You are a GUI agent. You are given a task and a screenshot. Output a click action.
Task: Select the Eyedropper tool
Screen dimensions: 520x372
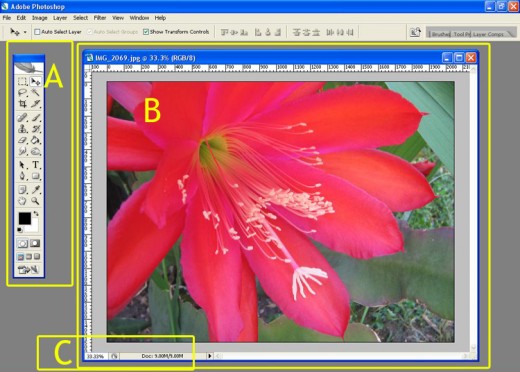(x=35, y=190)
